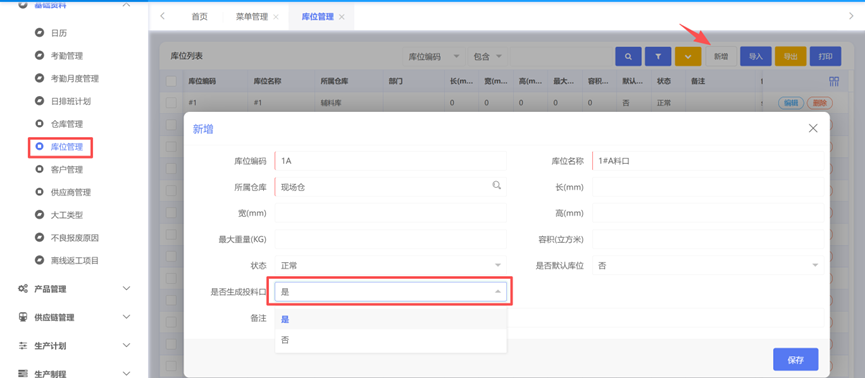
Task: Click the 库位名称 input field
Action: (708, 161)
